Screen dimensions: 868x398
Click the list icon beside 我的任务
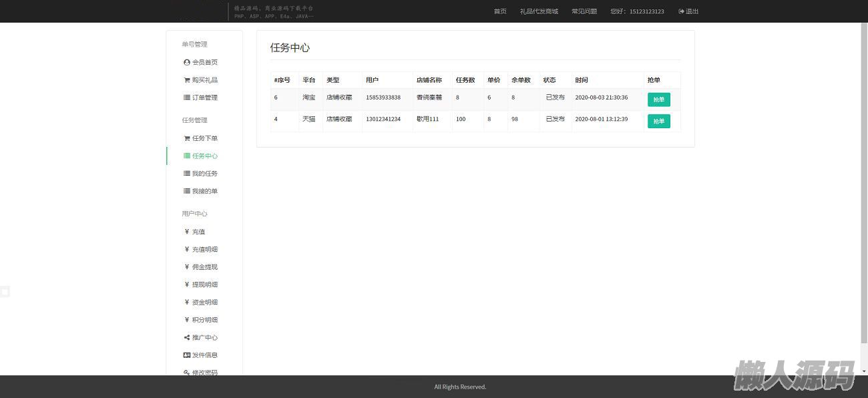point(187,174)
